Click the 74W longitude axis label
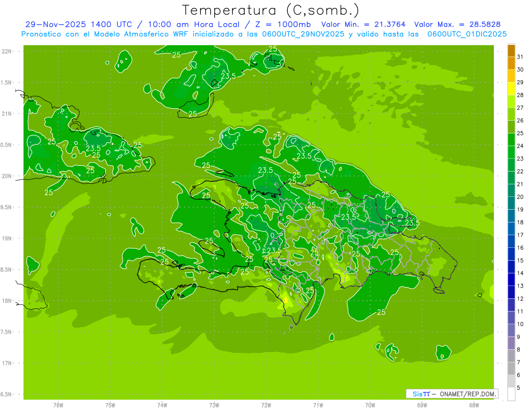 pyautogui.click(x=162, y=405)
